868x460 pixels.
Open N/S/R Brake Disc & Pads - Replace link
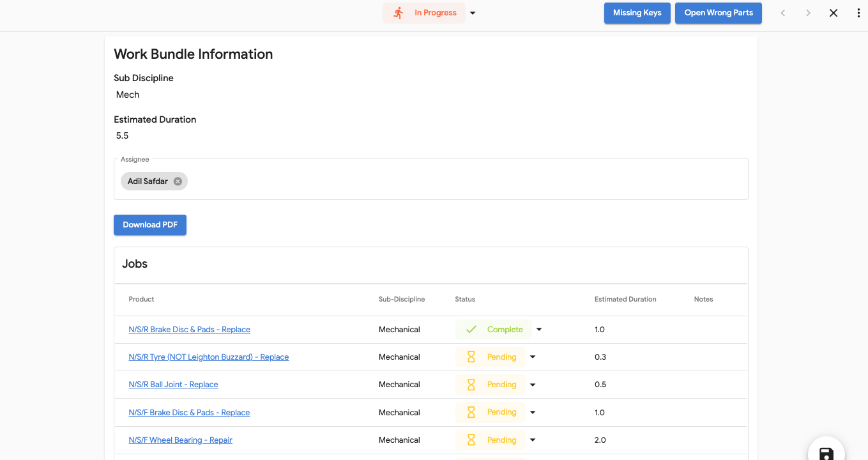(x=190, y=330)
